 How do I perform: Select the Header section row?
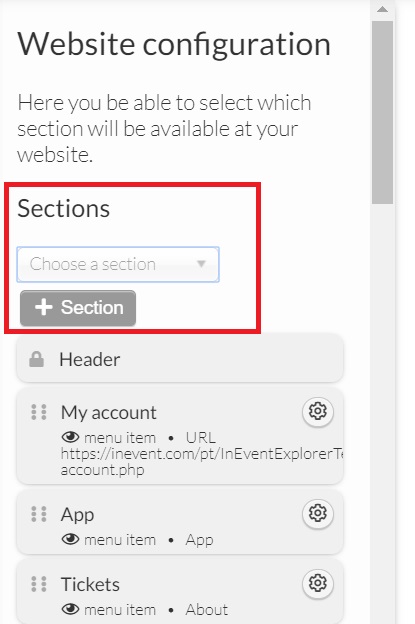coord(180,359)
